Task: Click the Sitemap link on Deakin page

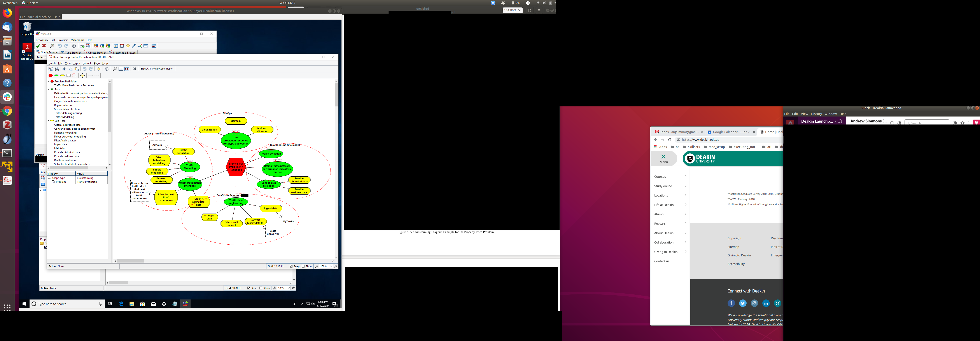Action: tap(733, 247)
